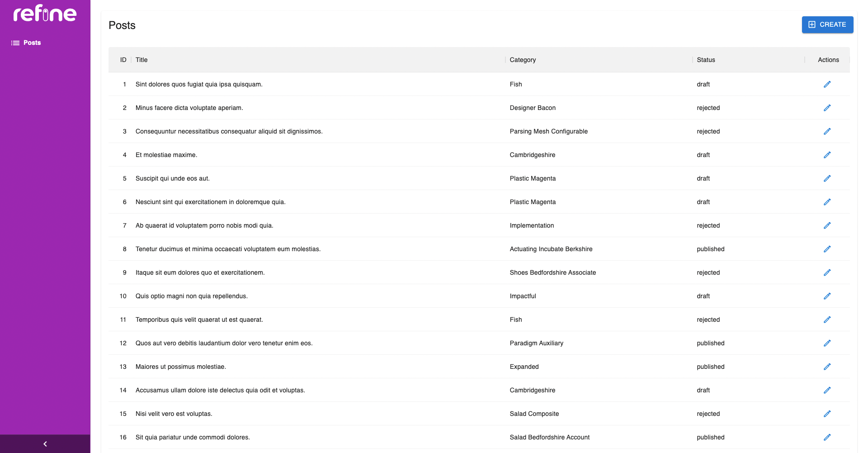Viewport: 868px width, 453px height.
Task: Open the pencil edit icon for post ID 5
Action: 827,178
